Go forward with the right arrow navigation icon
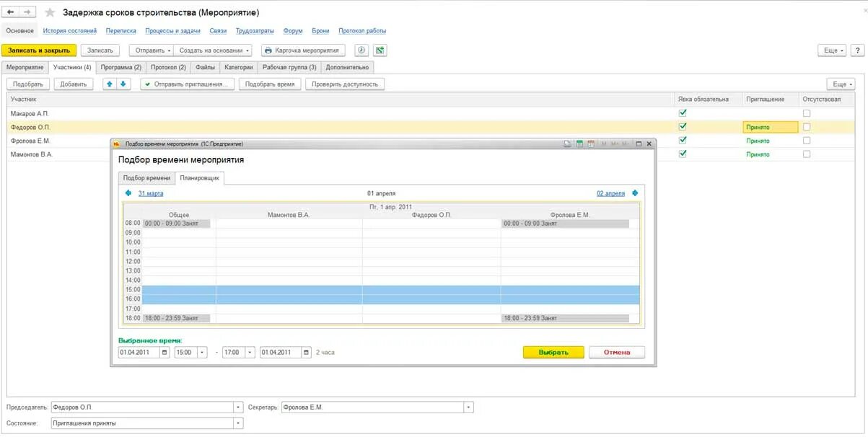This screenshot has width=868, height=437. point(27,12)
